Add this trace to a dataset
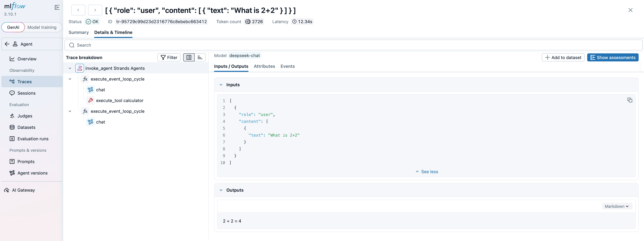The width and height of the screenshot is (644, 241). coord(563,57)
